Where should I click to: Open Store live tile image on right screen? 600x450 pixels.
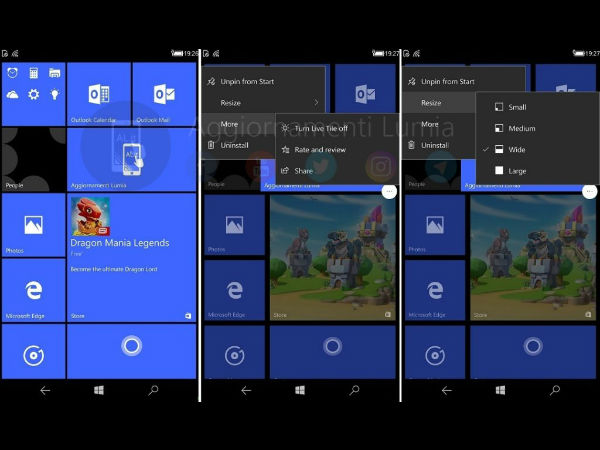pyautogui.click(x=533, y=258)
